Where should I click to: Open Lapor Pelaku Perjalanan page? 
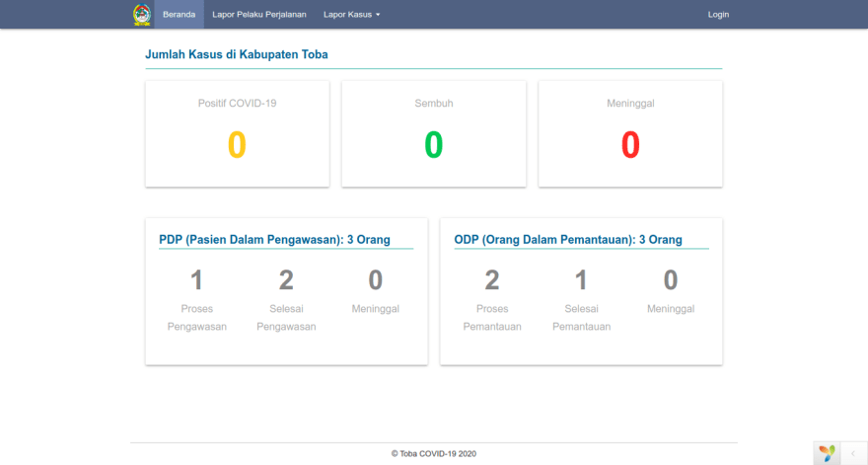[259, 15]
